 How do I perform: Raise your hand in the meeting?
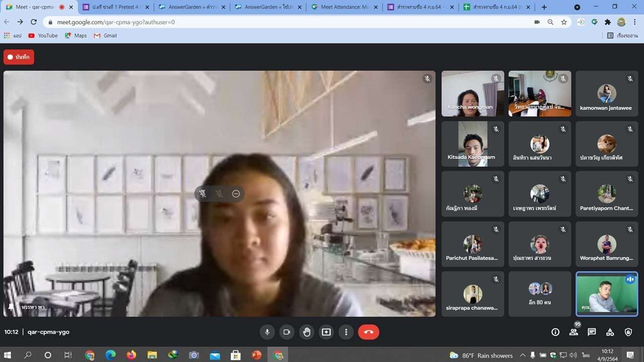306,332
